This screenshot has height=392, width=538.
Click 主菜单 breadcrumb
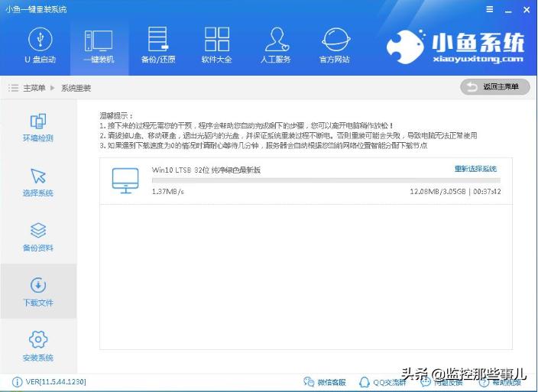(x=34, y=88)
